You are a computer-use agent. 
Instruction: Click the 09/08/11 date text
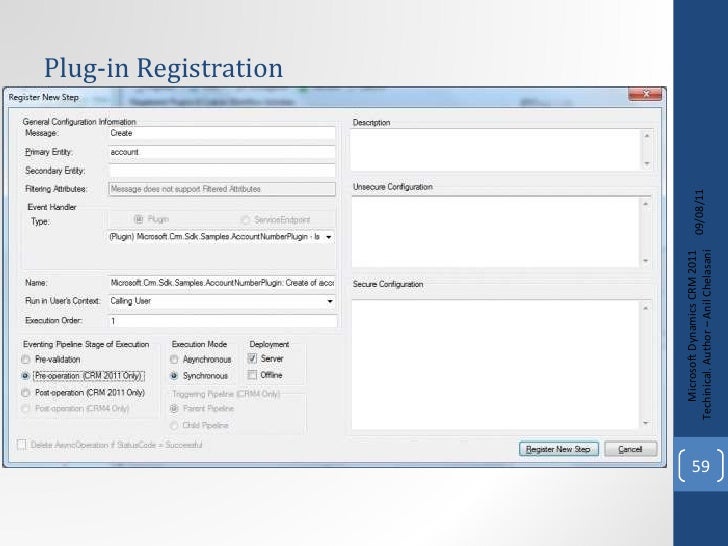[699, 212]
